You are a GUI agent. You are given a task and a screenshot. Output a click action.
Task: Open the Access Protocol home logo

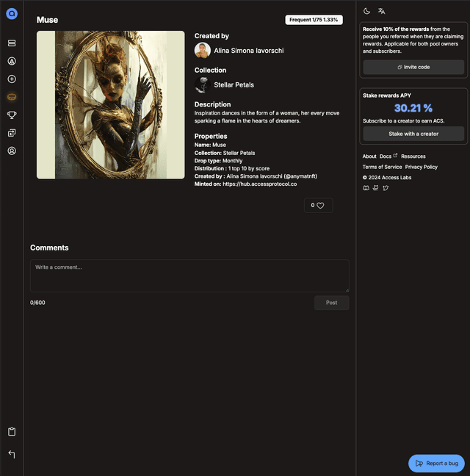tap(12, 14)
